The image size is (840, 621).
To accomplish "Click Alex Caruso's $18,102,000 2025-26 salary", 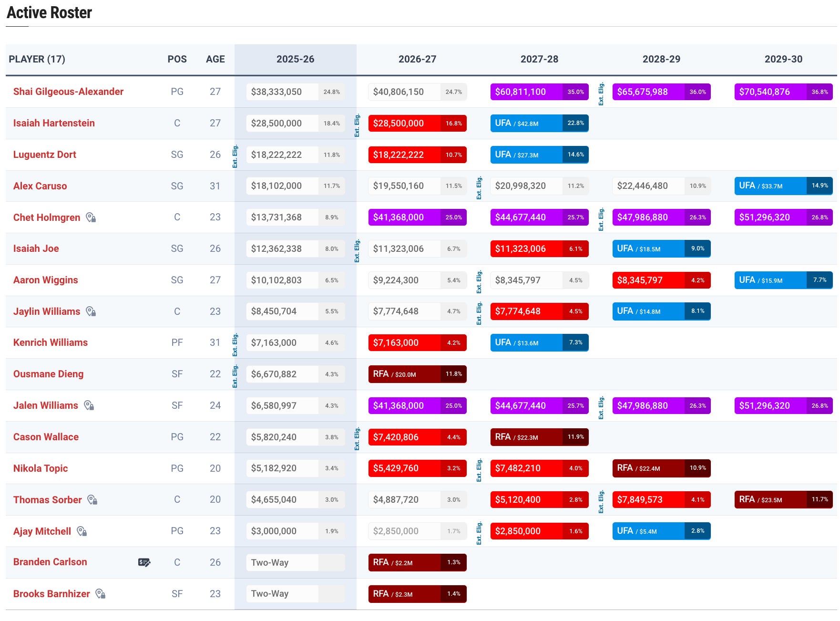I will point(277,186).
